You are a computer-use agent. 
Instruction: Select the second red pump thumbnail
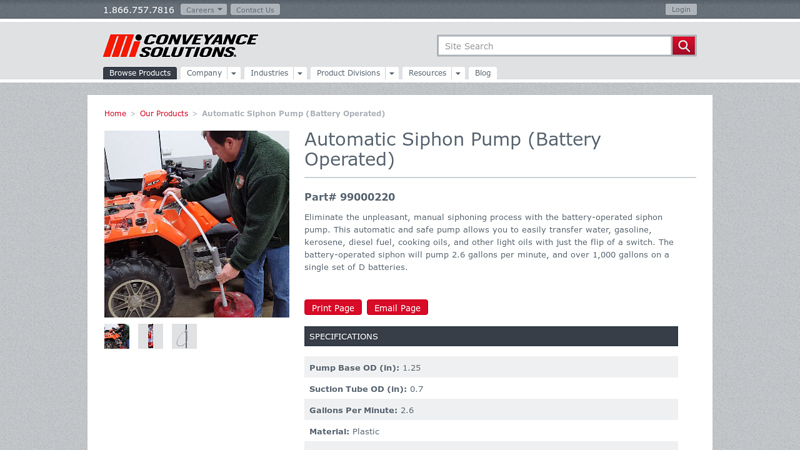[151, 336]
